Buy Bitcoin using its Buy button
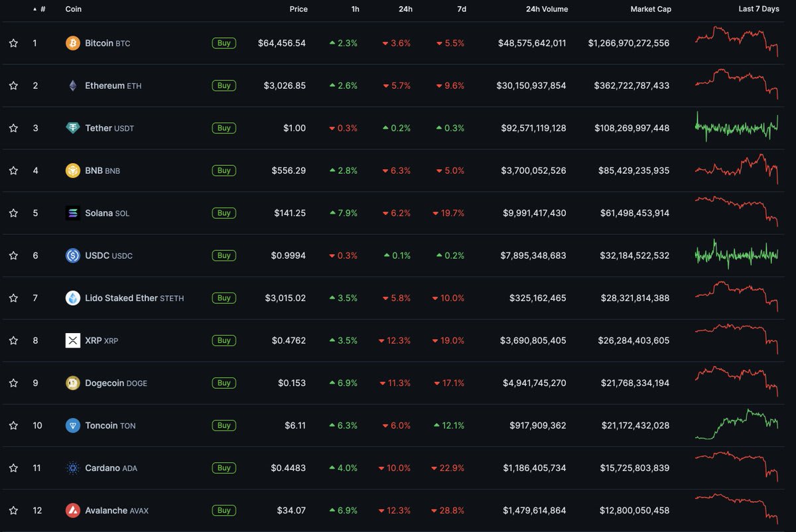 224,43
